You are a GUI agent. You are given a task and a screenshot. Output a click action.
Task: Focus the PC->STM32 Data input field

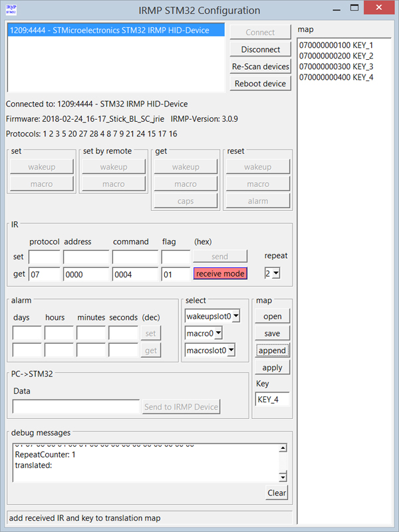pyautogui.click(x=76, y=406)
